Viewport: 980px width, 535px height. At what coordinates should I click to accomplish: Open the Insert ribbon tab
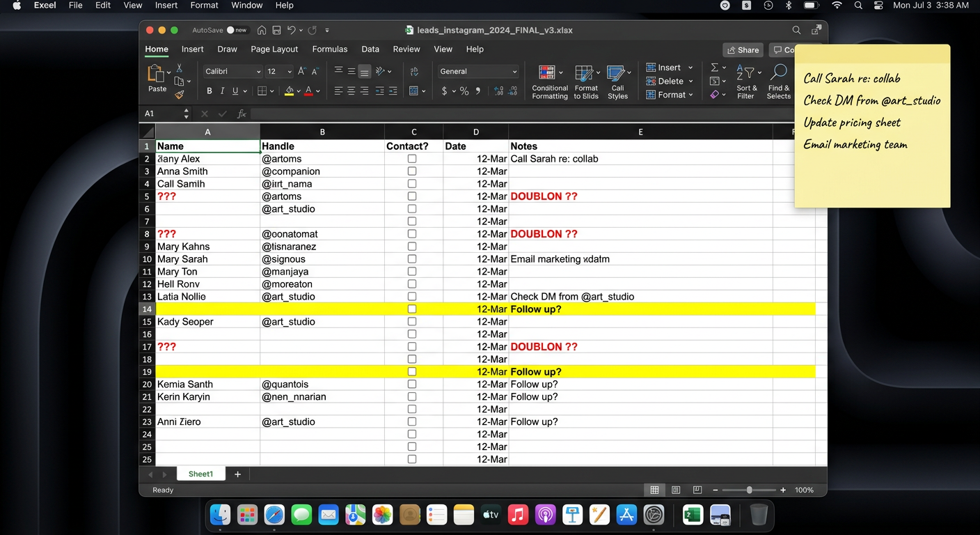click(x=193, y=49)
